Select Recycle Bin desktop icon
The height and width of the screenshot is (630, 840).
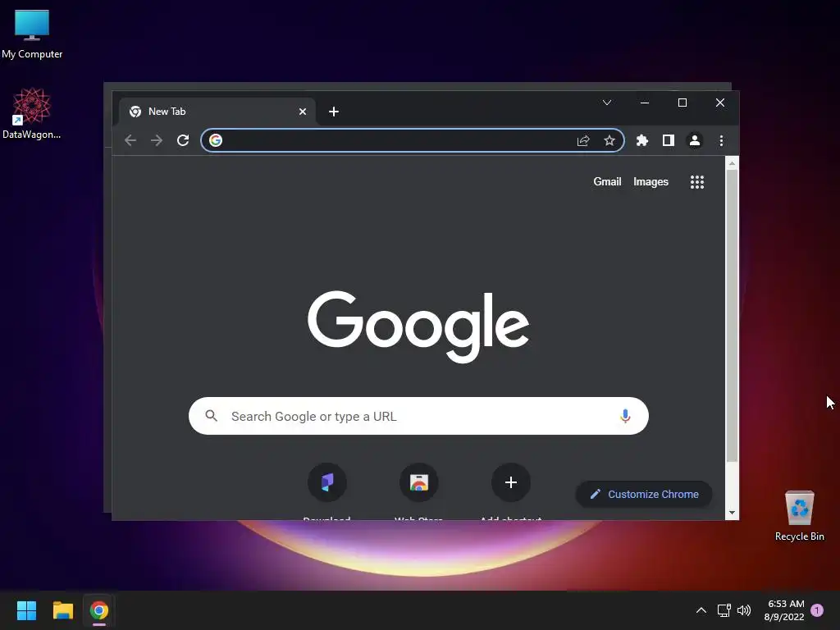click(799, 517)
